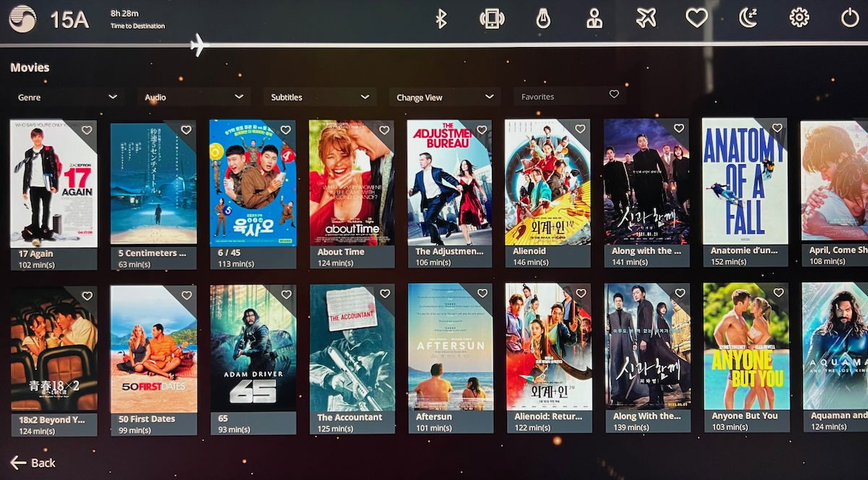This screenshot has width=868, height=480.
Task: Open the Bluetooth pairing settings
Action: (x=441, y=18)
